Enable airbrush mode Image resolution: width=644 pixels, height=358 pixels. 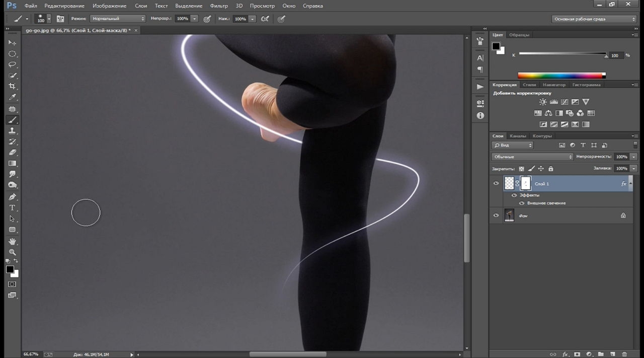[x=265, y=19]
